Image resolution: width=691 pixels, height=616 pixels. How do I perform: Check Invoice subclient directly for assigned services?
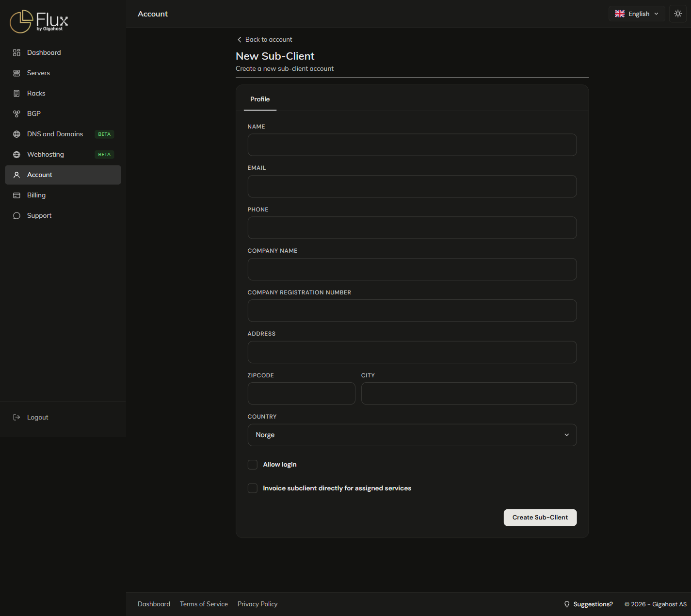253,488
